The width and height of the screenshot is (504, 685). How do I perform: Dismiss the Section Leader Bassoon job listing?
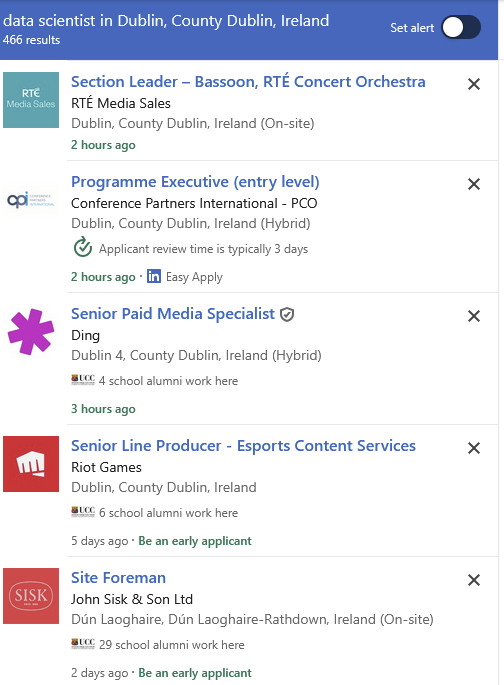[x=474, y=83]
